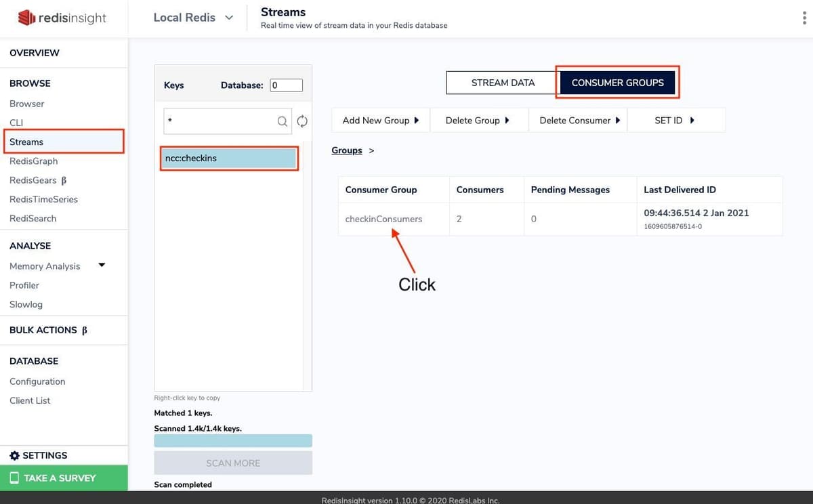Image resolution: width=813 pixels, height=504 pixels.
Task: Refresh the keys list
Action: click(x=302, y=121)
